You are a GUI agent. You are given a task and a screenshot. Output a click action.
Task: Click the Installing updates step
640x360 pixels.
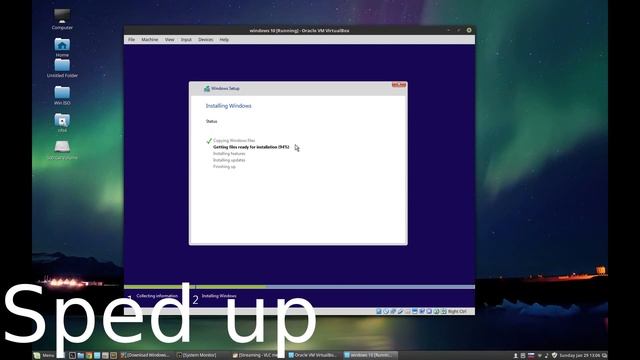click(229, 160)
